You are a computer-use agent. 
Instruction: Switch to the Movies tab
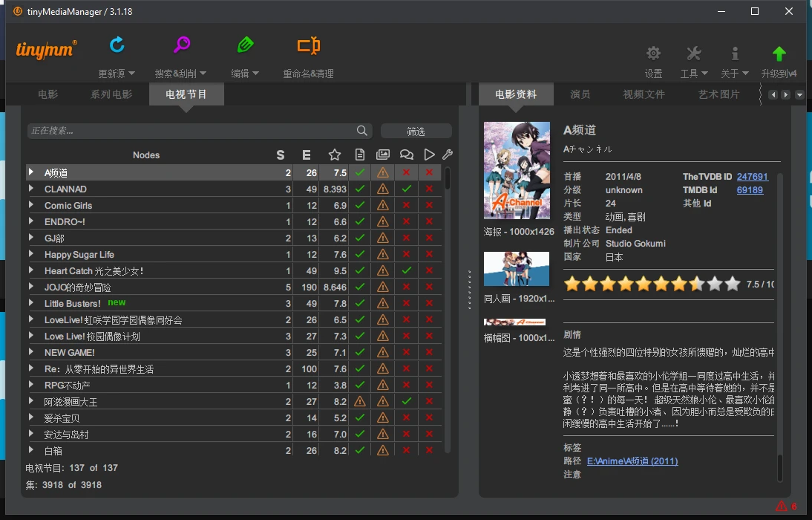[x=48, y=94]
